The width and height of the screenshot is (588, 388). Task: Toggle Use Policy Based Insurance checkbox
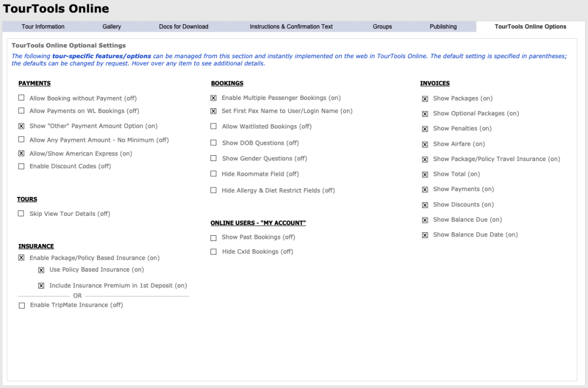click(41, 270)
